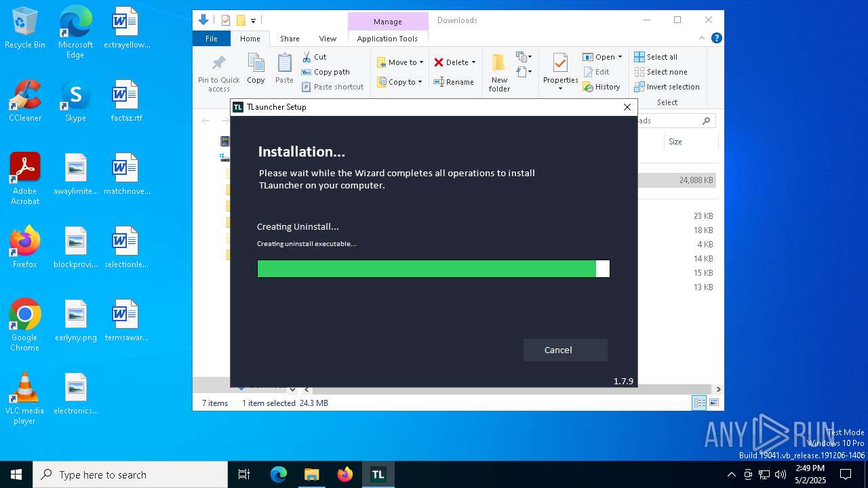Select VLC media player desktop icon
The image size is (868, 488).
click(25, 399)
